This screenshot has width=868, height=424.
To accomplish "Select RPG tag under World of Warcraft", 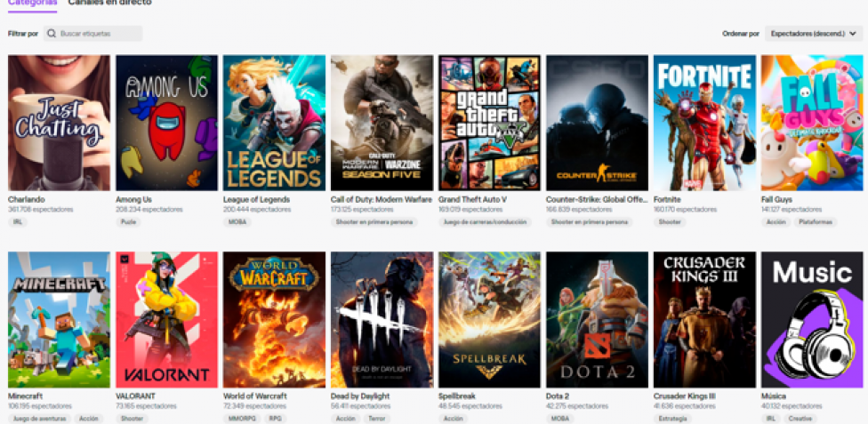I will pos(275,419).
